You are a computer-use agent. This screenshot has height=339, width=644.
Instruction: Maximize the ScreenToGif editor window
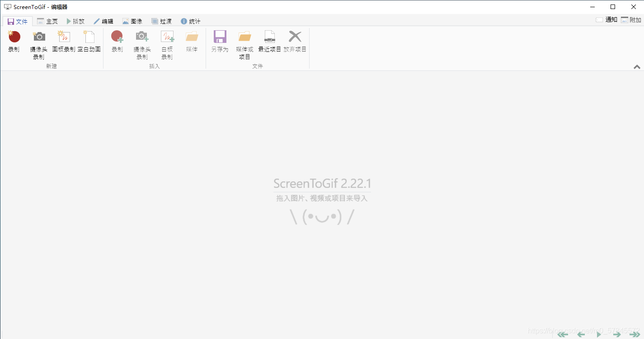pyautogui.click(x=613, y=7)
